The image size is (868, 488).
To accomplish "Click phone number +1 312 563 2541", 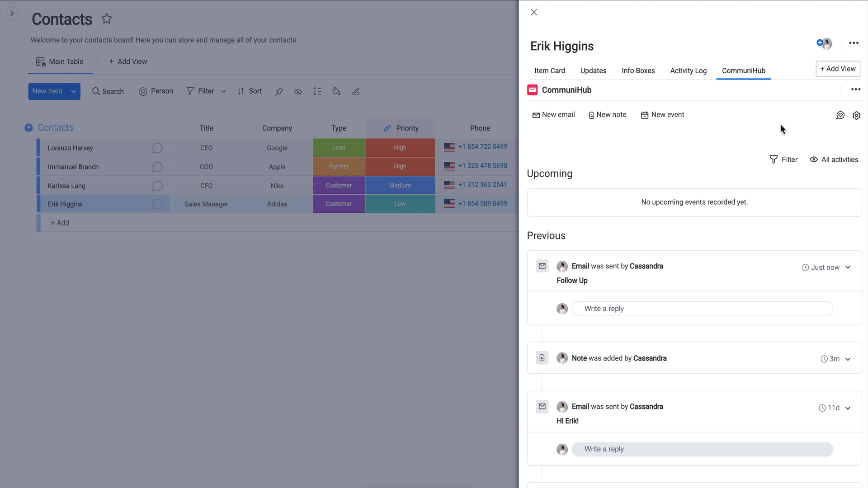I will [x=482, y=185].
